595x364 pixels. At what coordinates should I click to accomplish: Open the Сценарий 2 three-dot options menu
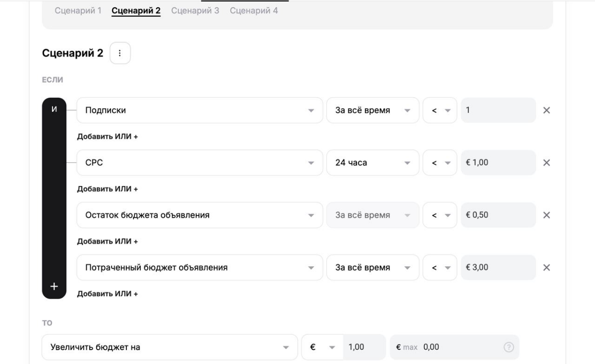pyautogui.click(x=120, y=53)
